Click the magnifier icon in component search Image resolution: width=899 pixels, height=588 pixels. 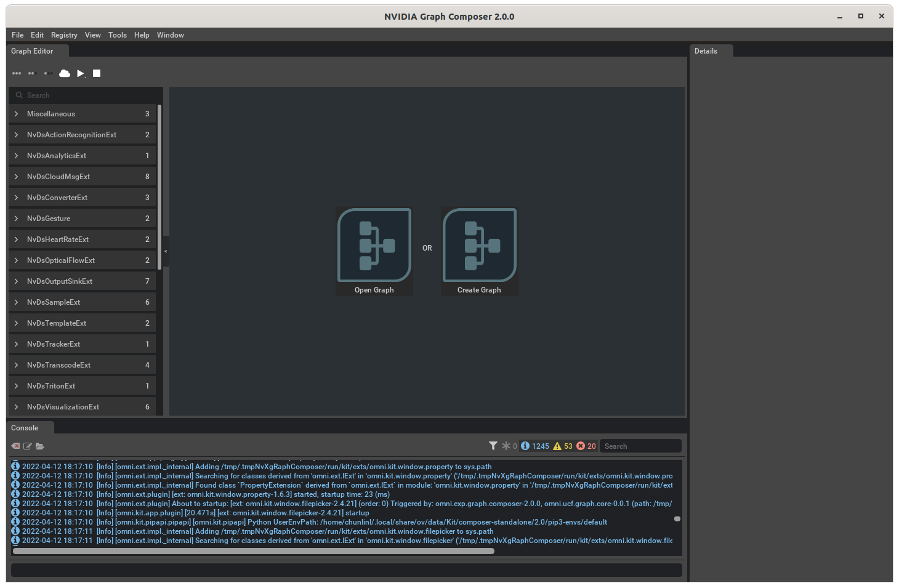[x=19, y=95]
